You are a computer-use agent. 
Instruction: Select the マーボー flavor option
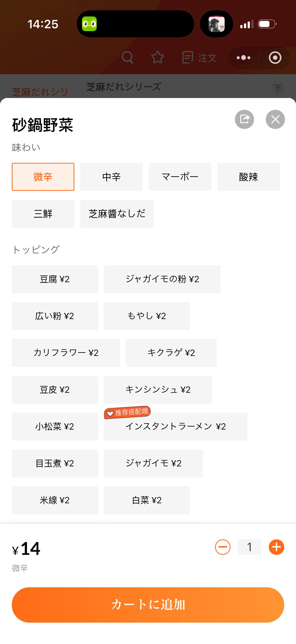pos(180,177)
